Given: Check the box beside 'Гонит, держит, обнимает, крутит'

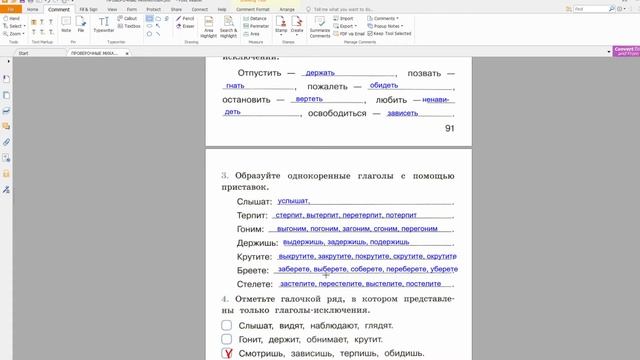Looking at the screenshot, I should (227, 339).
